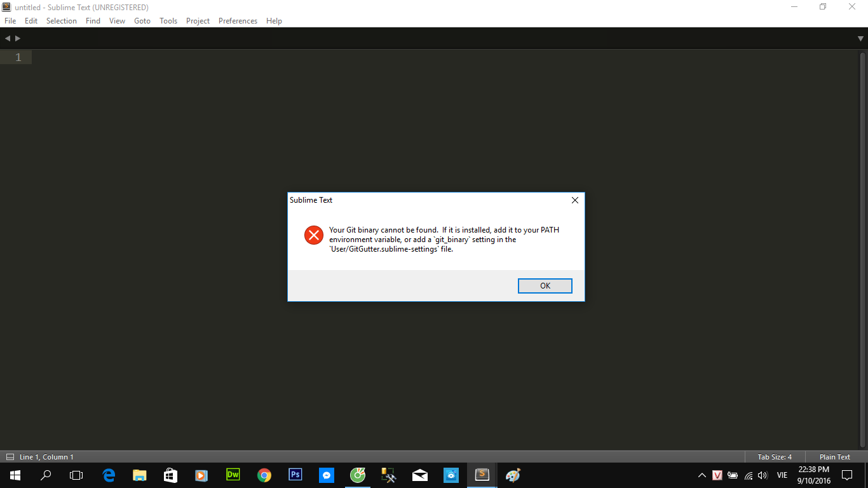The width and height of the screenshot is (868, 488).
Task: Open File Explorer from taskbar
Action: click(139, 475)
